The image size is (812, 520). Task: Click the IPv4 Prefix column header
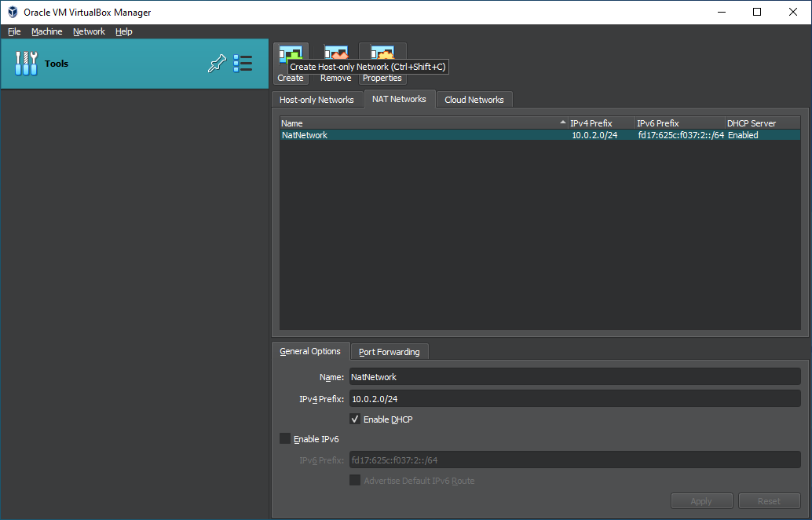point(602,123)
